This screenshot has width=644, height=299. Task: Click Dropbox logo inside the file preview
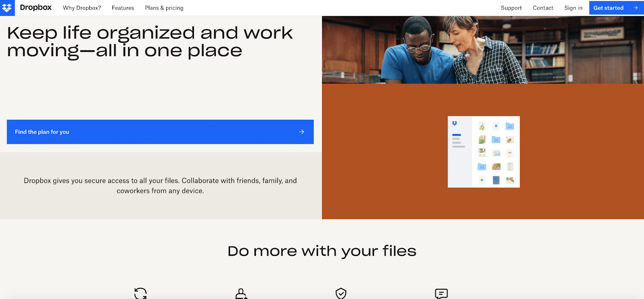(454, 123)
